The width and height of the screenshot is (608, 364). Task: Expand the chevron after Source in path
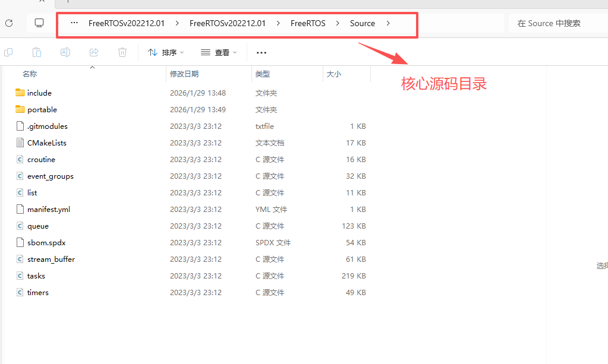(388, 24)
